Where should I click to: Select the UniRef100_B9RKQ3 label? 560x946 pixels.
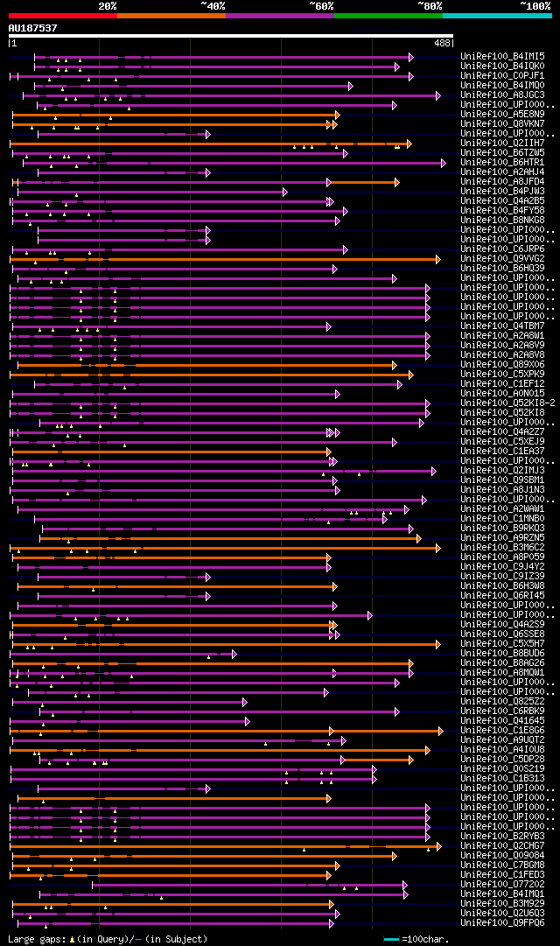[502, 529]
